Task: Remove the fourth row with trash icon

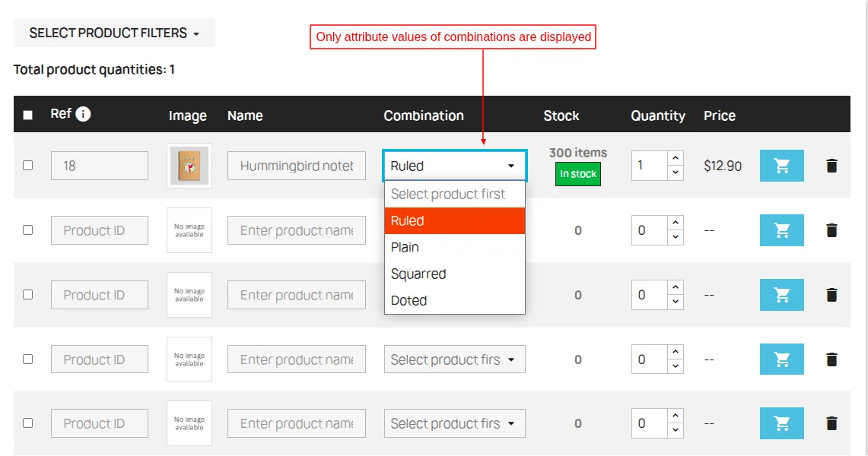Action: pos(831,359)
